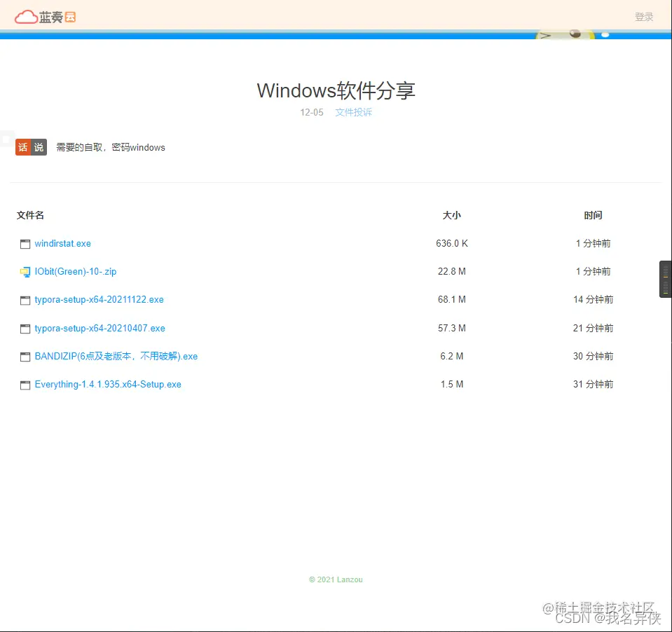Click the 30 分钟前 time entry
The width and height of the screenshot is (672, 632).
click(x=593, y=356)
